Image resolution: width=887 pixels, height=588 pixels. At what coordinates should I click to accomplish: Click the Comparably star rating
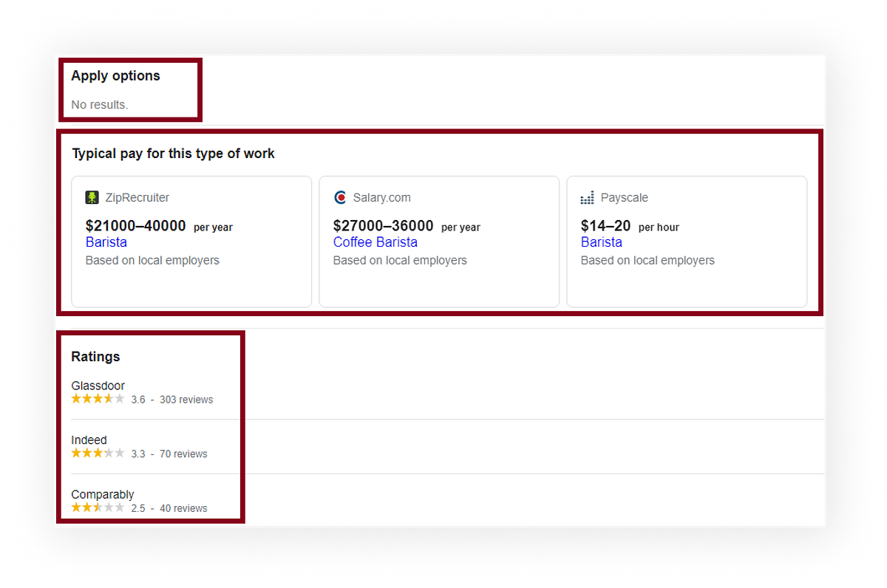pyautogui.click(x=97, y=507)
